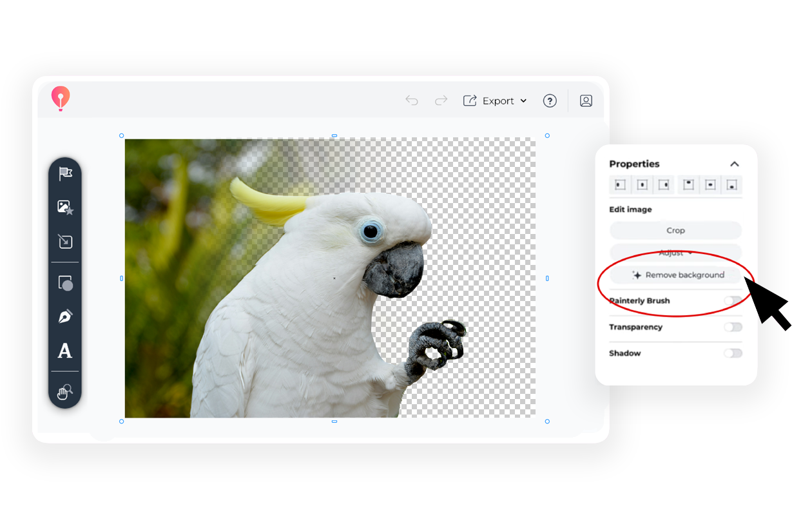The width and height of the screenshot is (812, 526).
Task: Click the align left icon in Properties
Action: (x=620, y=185)
